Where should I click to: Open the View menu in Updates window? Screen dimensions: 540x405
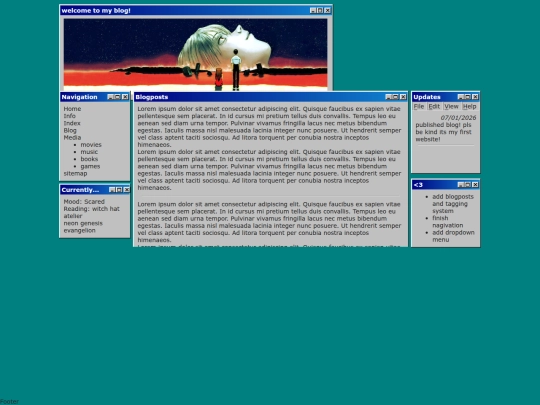coord(451,106)
